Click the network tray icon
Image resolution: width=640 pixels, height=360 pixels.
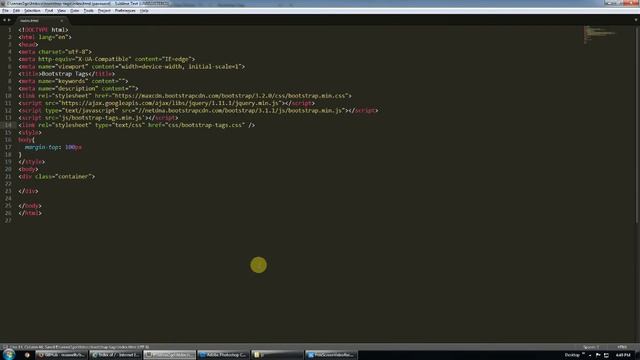pyautogui.click(x=606, y=356)
